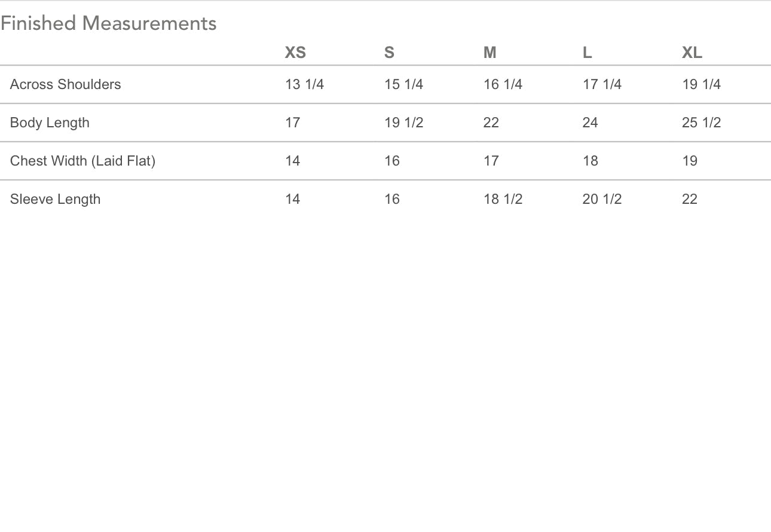
Task: Click the 18 1/2 sleeve length value
Action: (x=503, y=199)
